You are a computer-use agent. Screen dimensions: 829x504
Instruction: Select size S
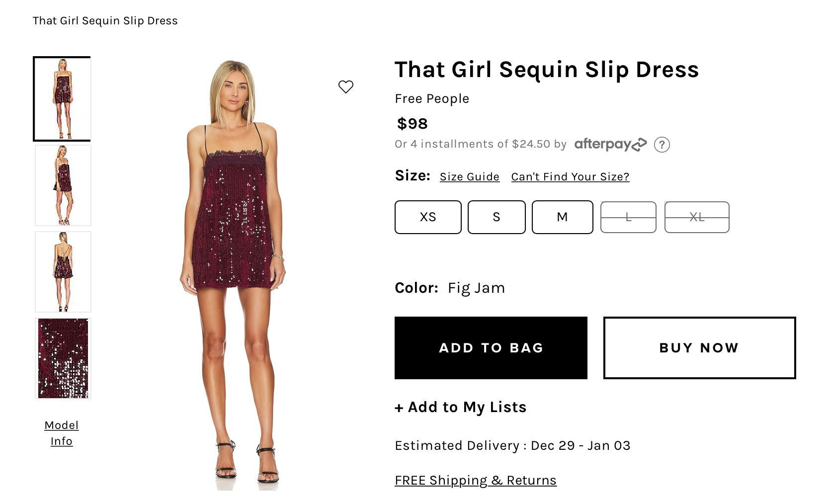click(496, 217)
